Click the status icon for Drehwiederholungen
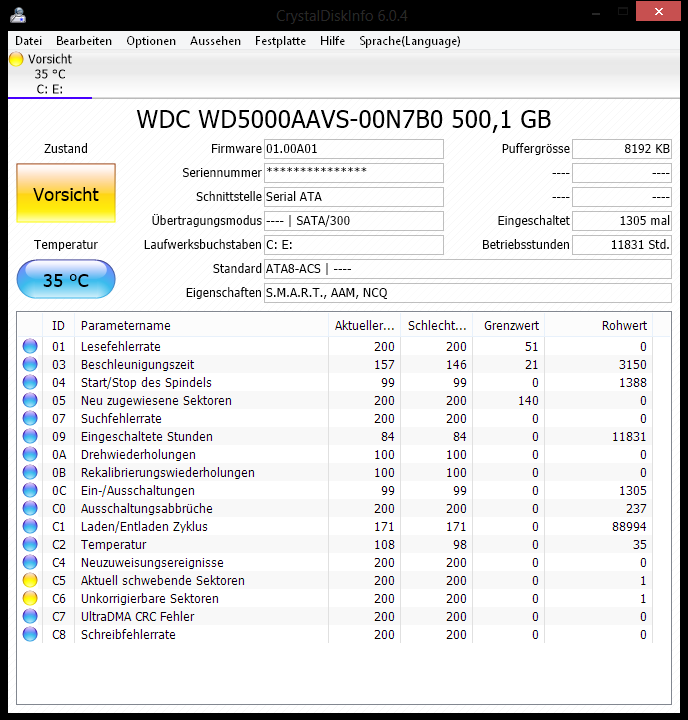The height and width of the screenshot is (720, 688). [x=30, y=454]
